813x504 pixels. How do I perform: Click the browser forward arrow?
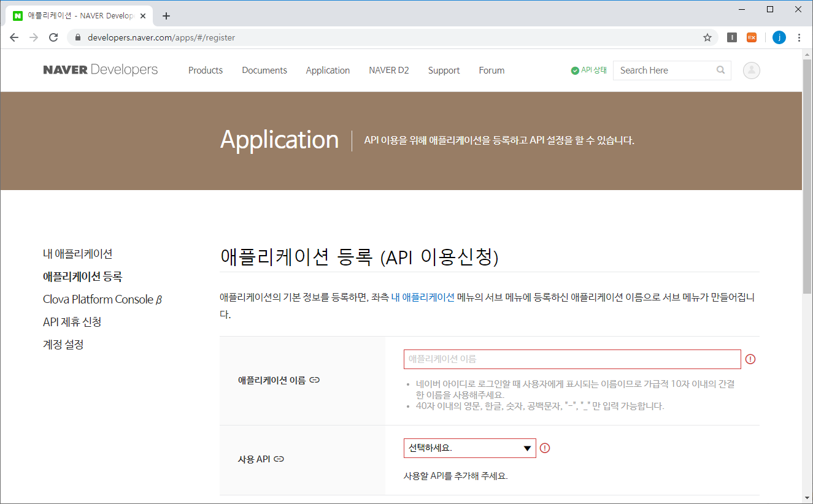coord(34,37)
